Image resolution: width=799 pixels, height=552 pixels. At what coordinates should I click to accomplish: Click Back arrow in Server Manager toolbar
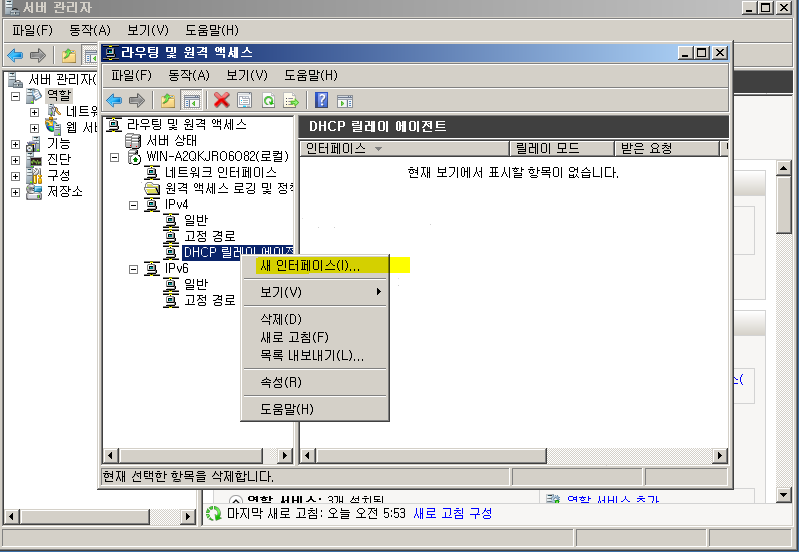tap(15, 55)
